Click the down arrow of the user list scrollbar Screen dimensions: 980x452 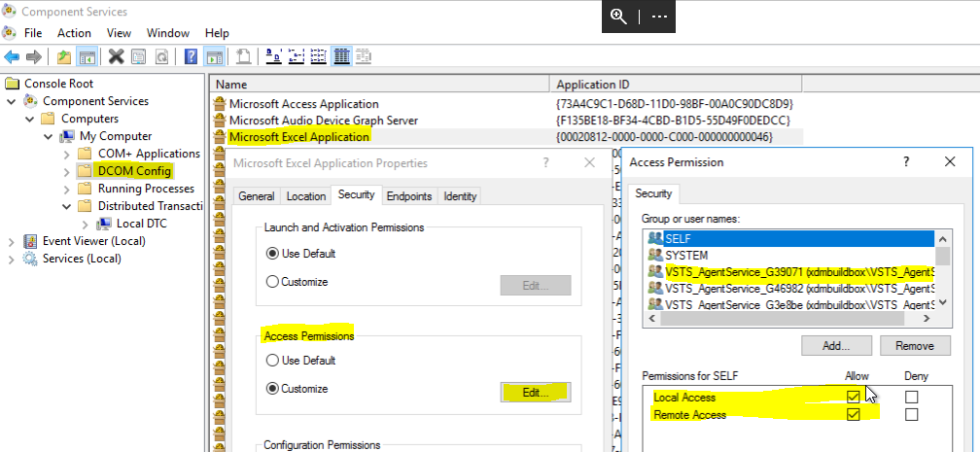(x=943, y=302)
